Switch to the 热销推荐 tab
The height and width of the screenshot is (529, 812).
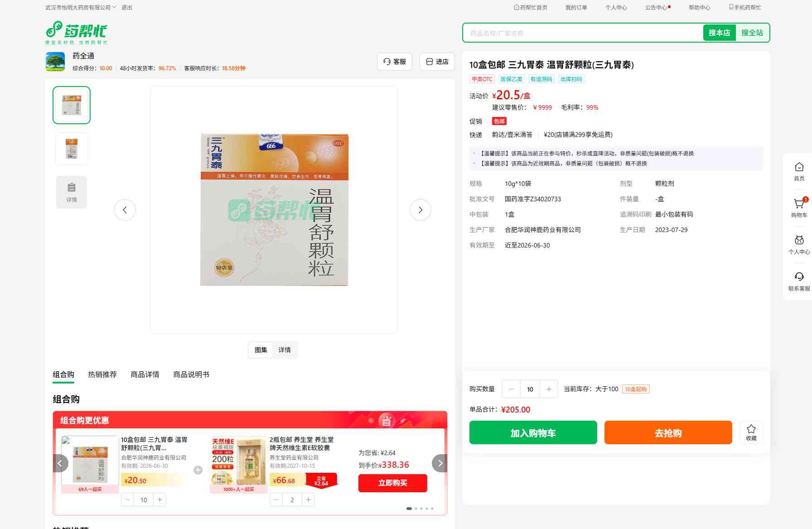coord(102,374)
